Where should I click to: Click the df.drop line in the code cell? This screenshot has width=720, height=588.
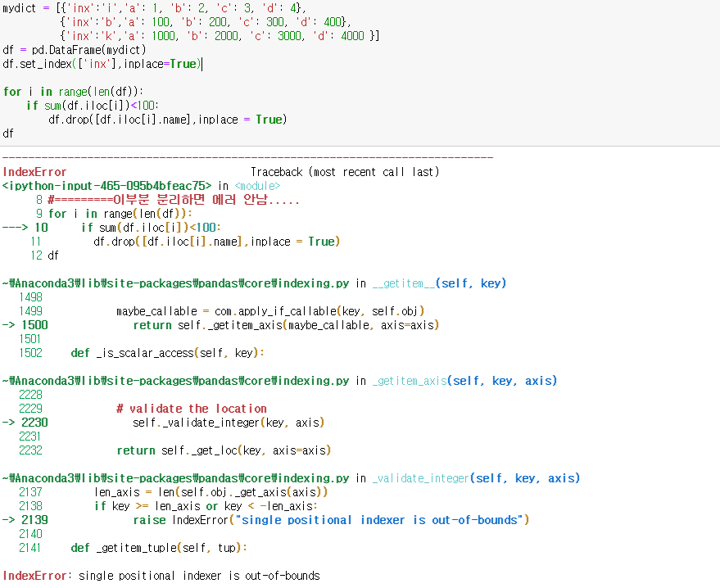167,120
